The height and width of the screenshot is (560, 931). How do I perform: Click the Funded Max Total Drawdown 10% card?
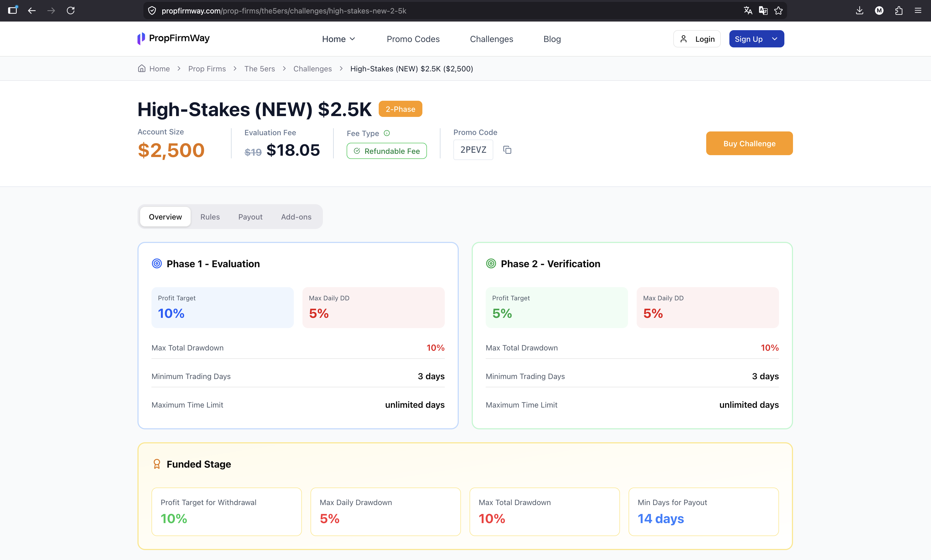[x=544, y=512]
